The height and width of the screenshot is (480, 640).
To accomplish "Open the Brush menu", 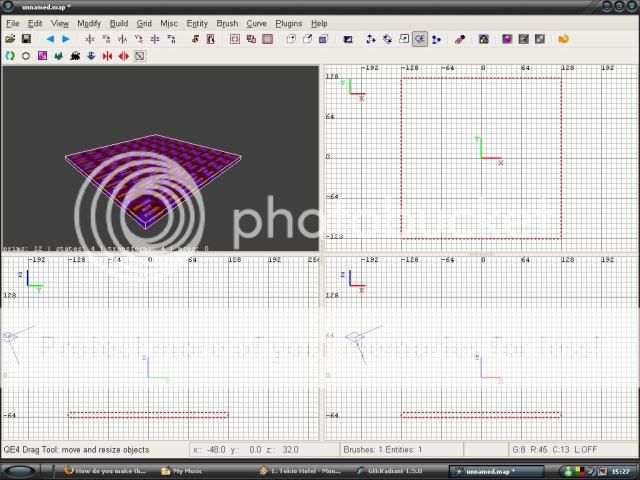I will [227, 23].
